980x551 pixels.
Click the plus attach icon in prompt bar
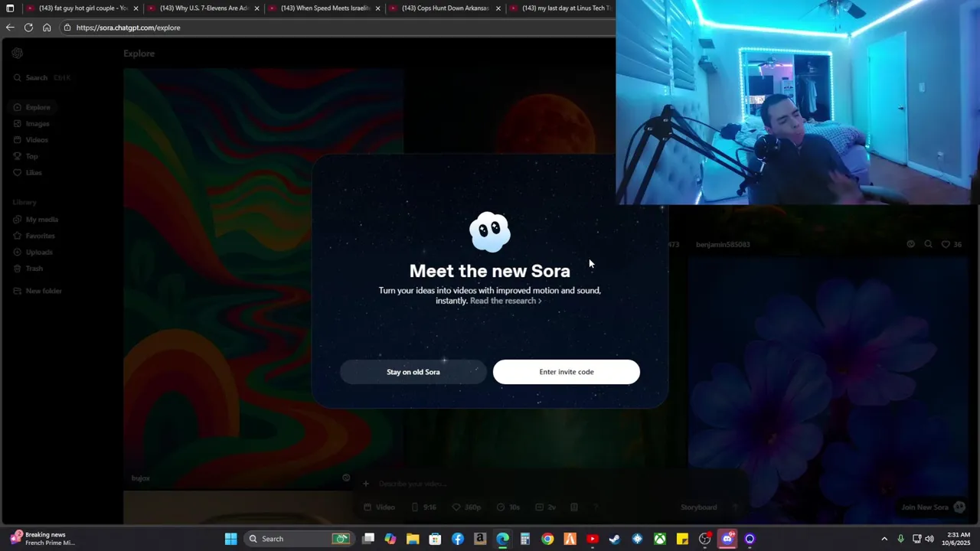(366, 484)
